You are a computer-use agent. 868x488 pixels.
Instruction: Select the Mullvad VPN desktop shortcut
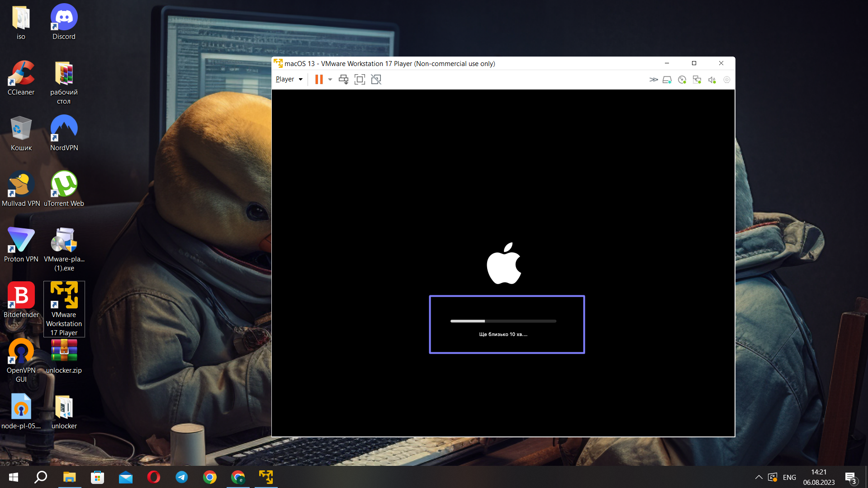pos(21,190)
